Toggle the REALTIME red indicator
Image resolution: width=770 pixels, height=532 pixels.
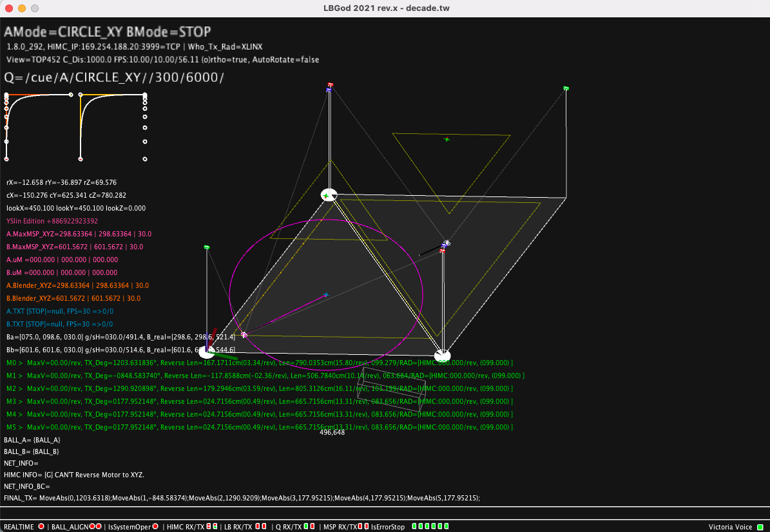[41, 526]
